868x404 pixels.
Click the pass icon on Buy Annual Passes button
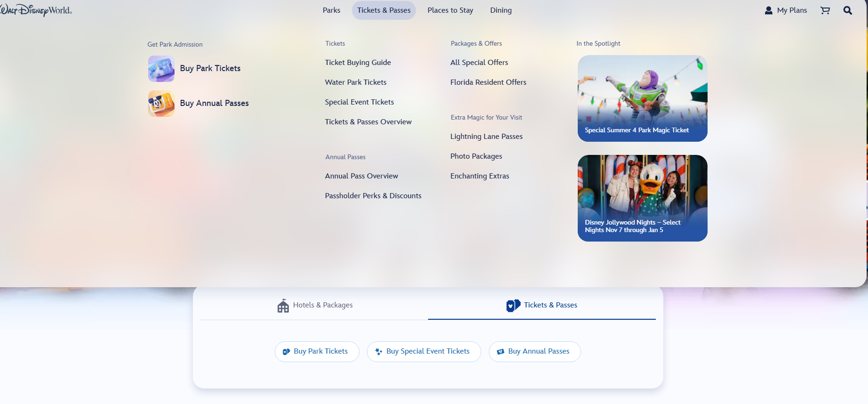pos(501,352)
